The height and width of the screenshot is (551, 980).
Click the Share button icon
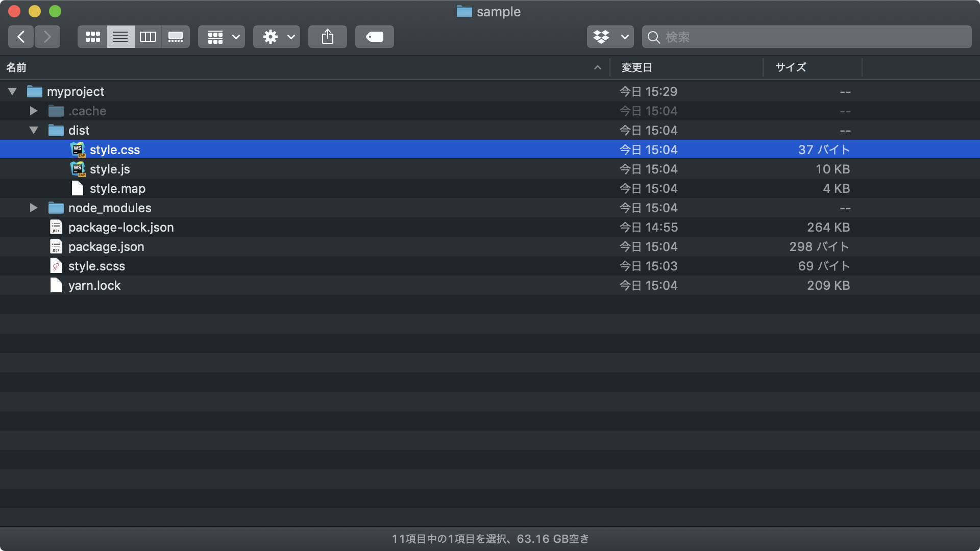(x=328, y=37)
